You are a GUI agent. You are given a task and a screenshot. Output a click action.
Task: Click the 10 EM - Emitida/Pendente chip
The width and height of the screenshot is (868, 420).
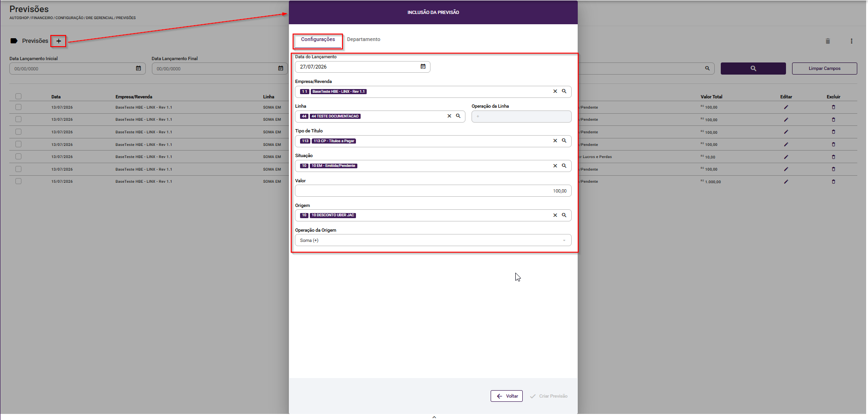pyautogui.click(x=334, y=166)
